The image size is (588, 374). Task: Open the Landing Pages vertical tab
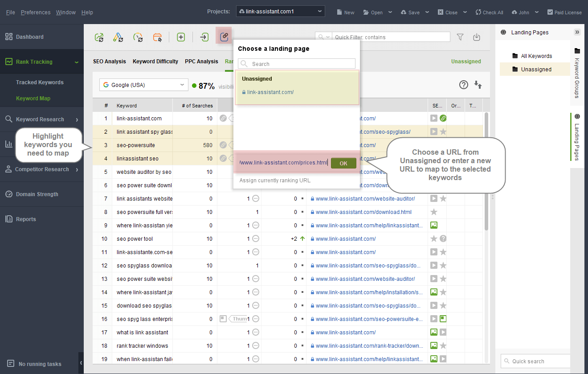click(577, 136)
